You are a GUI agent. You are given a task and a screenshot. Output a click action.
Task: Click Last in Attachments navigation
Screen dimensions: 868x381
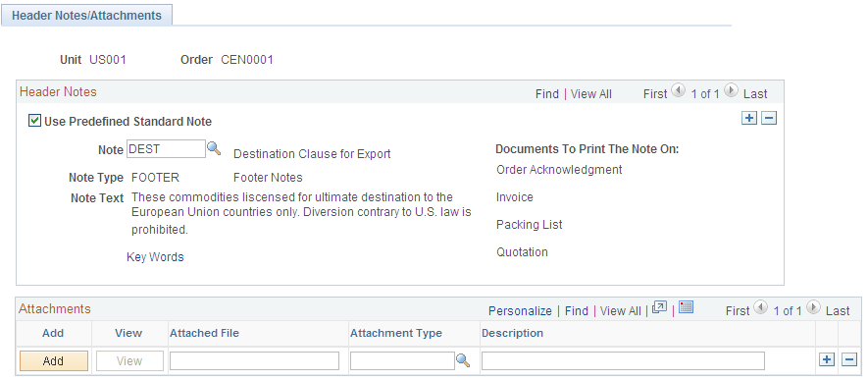click(837, 311)
